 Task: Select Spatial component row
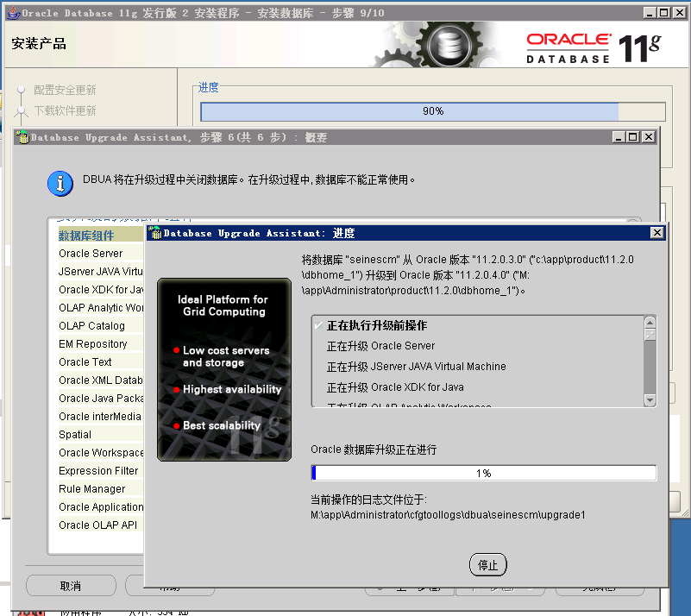100,435
